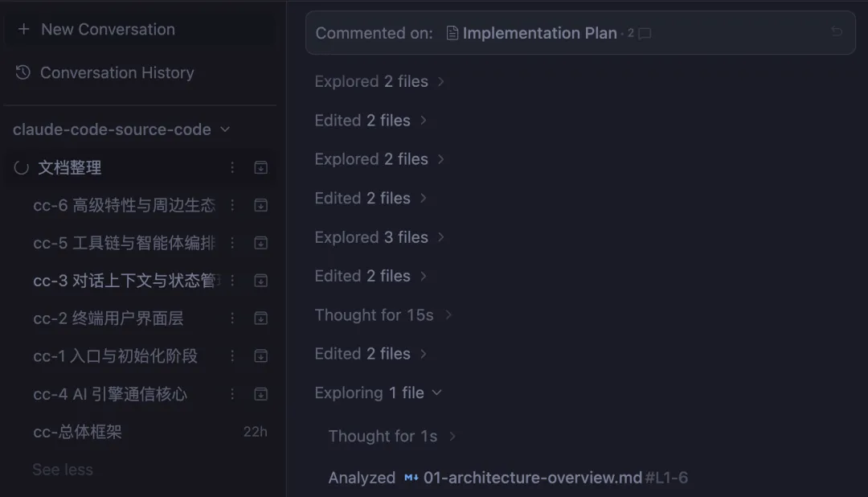Image resolution: width=868 pixels, height=497 pixels.
Task: Archive the cc-2 终端用户界面层 conversation
Action: (x=260, y=318)
